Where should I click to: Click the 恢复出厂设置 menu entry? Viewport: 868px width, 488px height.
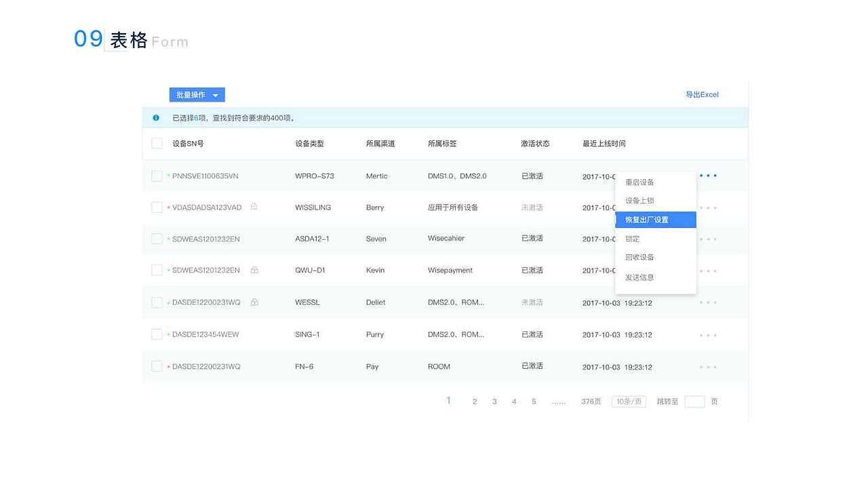tap(656, 220)
